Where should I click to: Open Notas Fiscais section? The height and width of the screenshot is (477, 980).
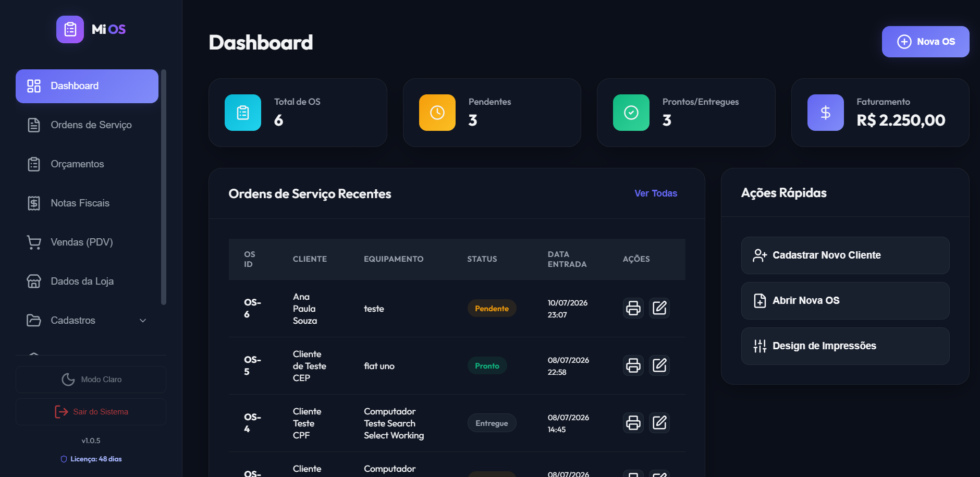tap(87, 203)
